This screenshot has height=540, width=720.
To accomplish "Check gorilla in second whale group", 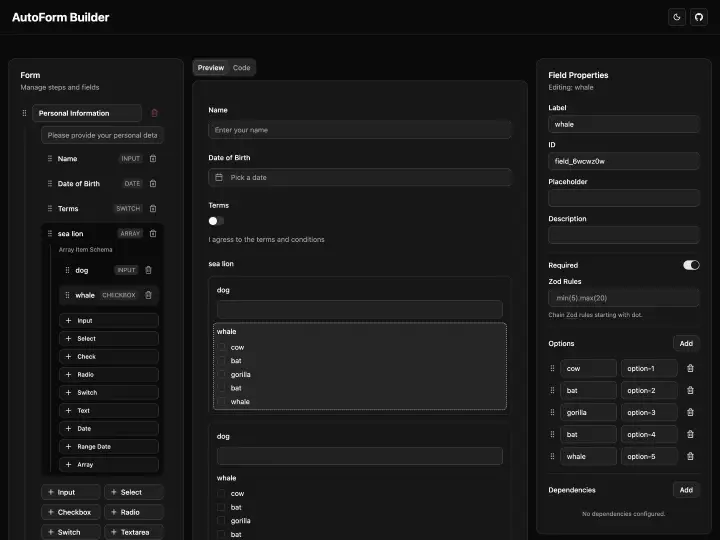I will coord(221,521).
